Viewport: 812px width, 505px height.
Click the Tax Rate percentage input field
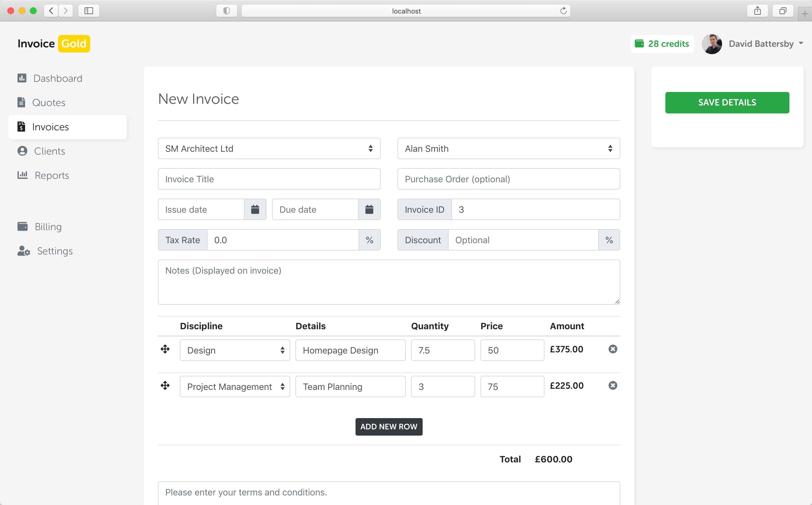[284, 240]
